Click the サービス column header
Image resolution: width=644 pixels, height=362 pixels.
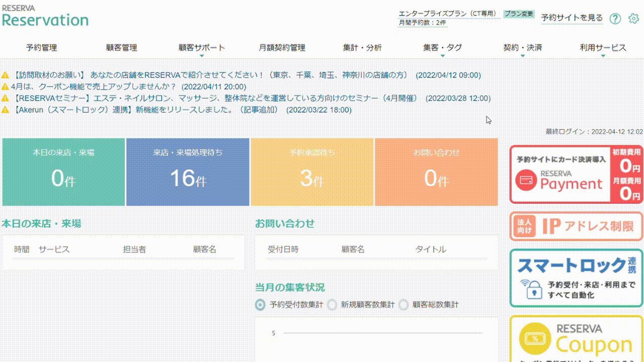click(x=54, y=249)
